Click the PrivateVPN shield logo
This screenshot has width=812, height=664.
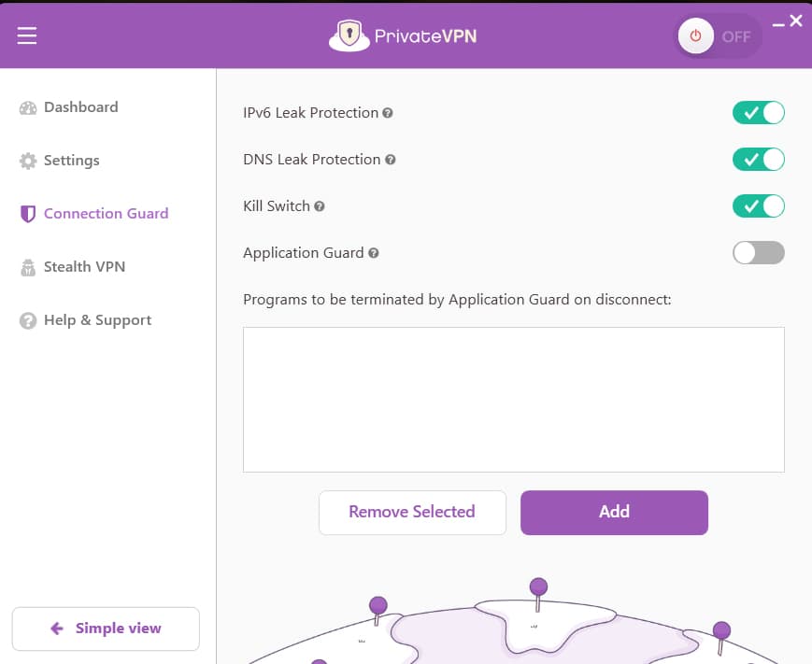(x=349, y=36)
